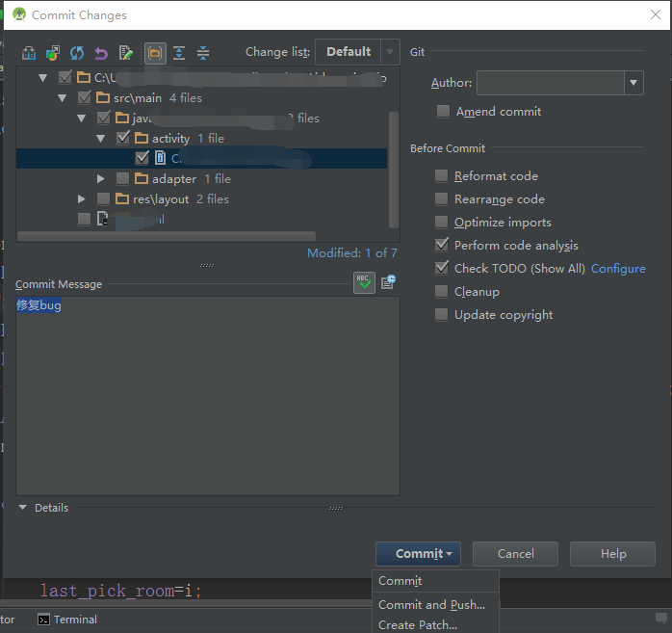Toggle checkbox for src\main folder
This screenshot has height=633, width=672.
point(84,97)
